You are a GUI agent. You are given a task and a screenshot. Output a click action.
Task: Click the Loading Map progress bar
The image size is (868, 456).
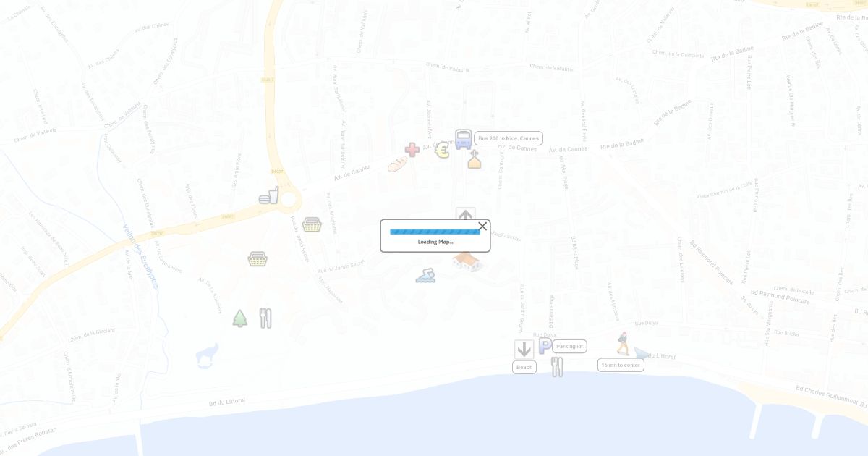pyautogui.click(x=435, y=232)
